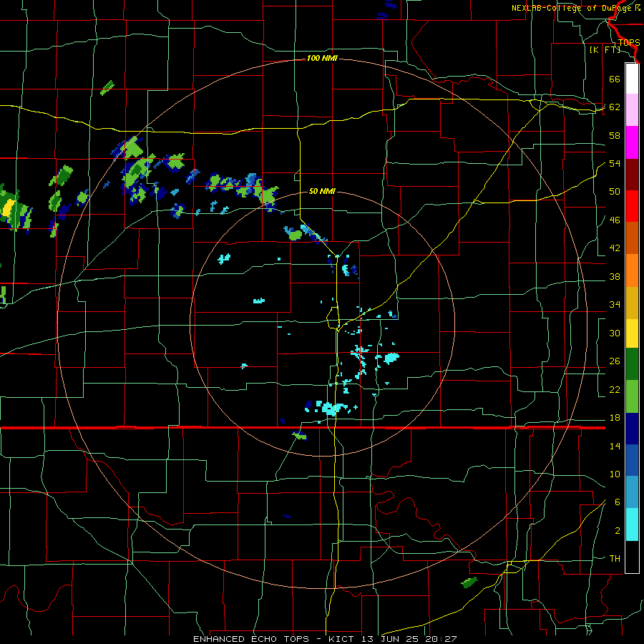Click the yellow echo core at the left edge
Screen dimensions: 644x644
tap(9, 208)
